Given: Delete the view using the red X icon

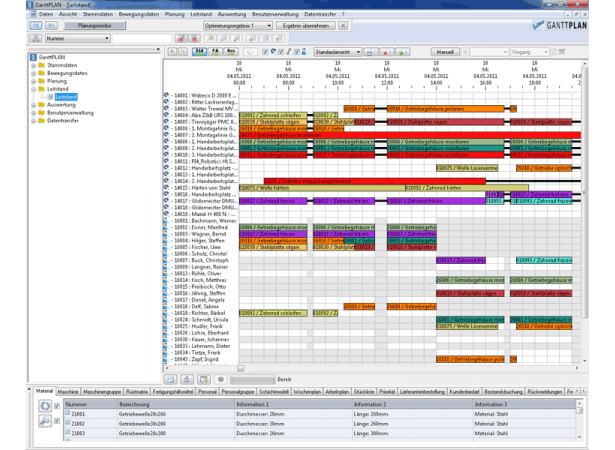Looking at the screenshot, I should pyautogui.click(x=386, y=52).
